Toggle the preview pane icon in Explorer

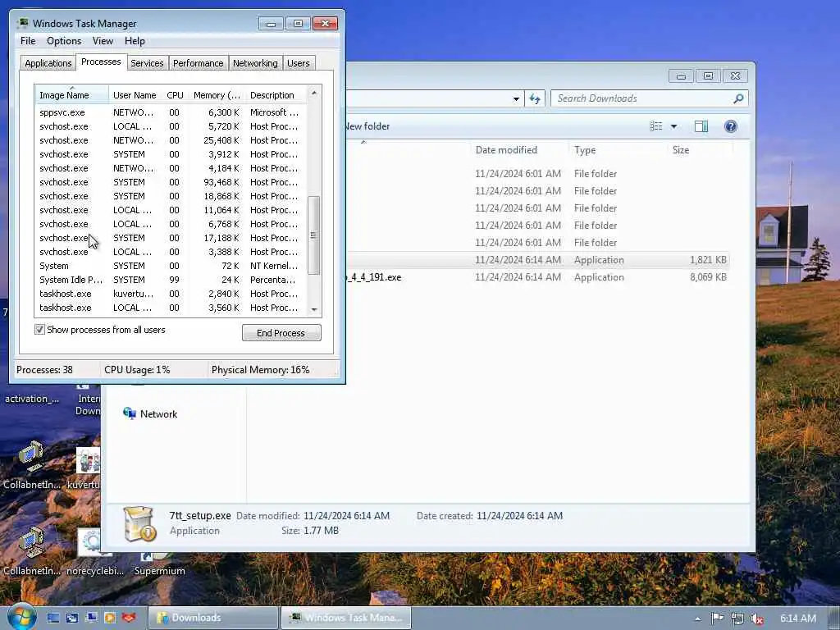tap(701, 126)
